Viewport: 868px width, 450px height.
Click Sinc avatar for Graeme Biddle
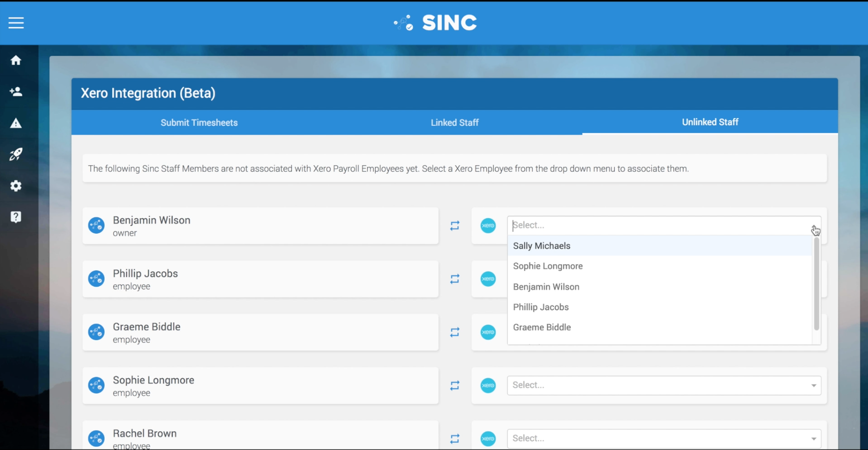96,332
